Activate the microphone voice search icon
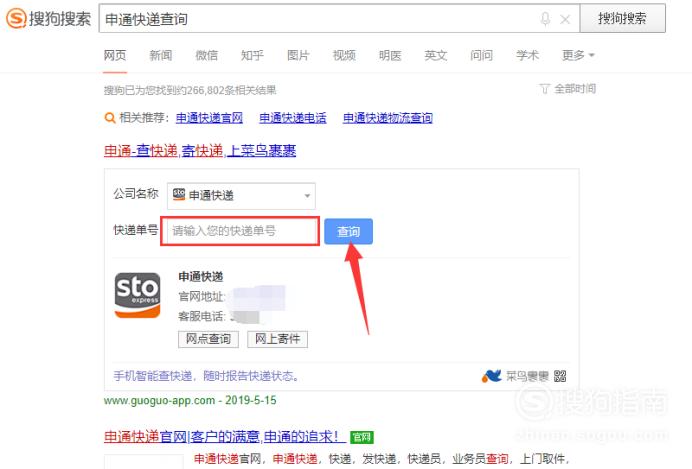The height and width of the screenshot is (469, 692). (545, 19)
